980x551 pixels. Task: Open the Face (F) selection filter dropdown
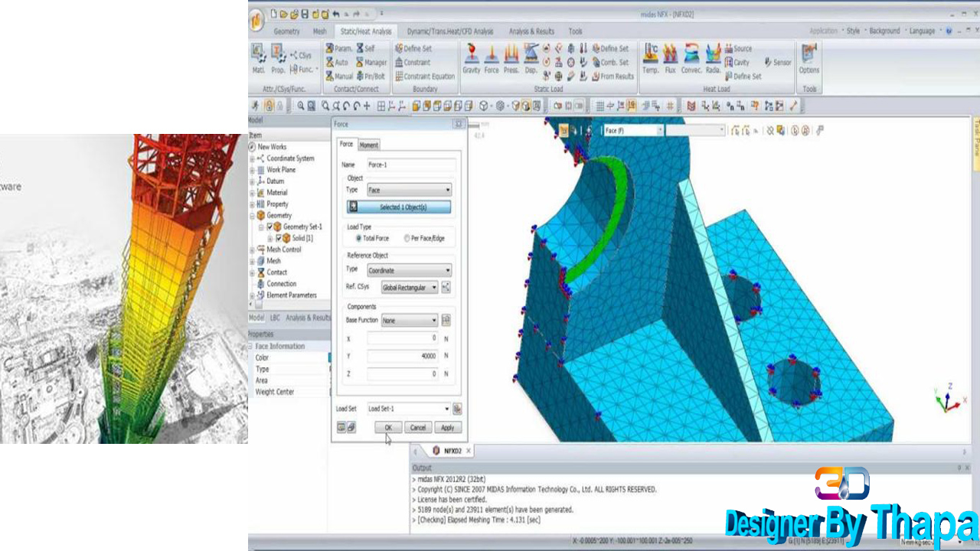click(x=632, y=130)
